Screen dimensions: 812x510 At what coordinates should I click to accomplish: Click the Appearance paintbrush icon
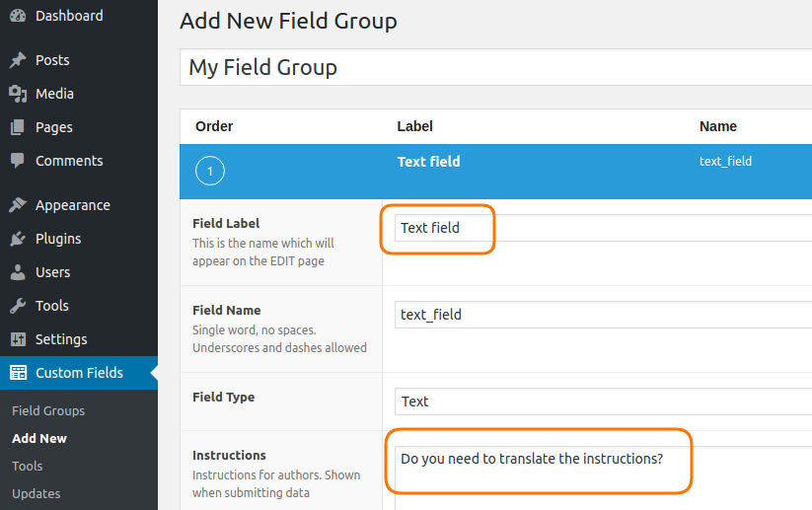pyautogui.click(x=18, y=205)
